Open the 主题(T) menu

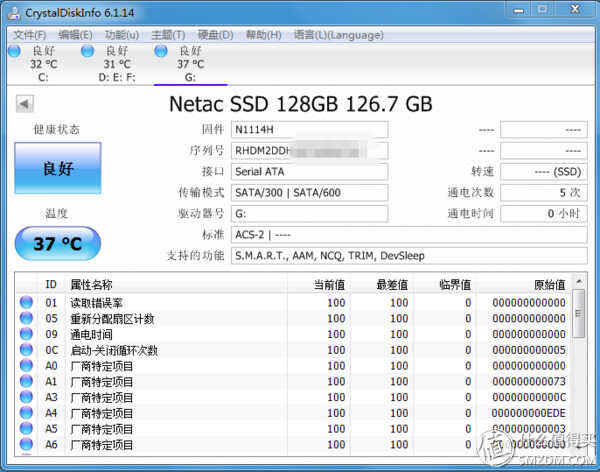tap(168, 35)
